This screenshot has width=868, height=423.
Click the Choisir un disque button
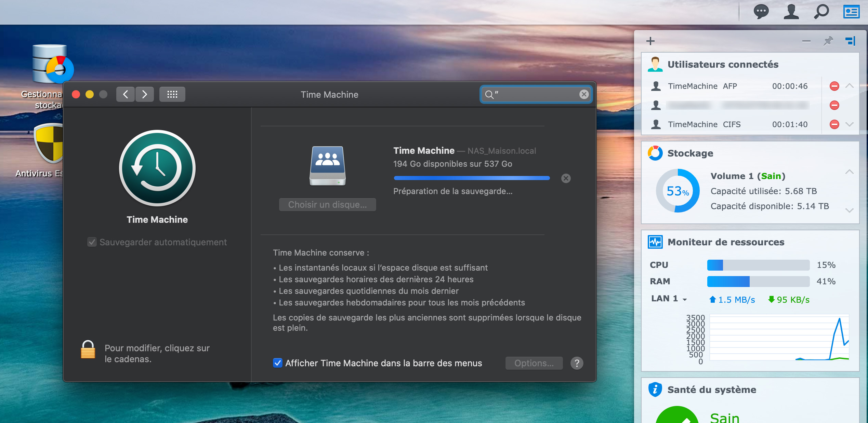click(x=327, y=205)
